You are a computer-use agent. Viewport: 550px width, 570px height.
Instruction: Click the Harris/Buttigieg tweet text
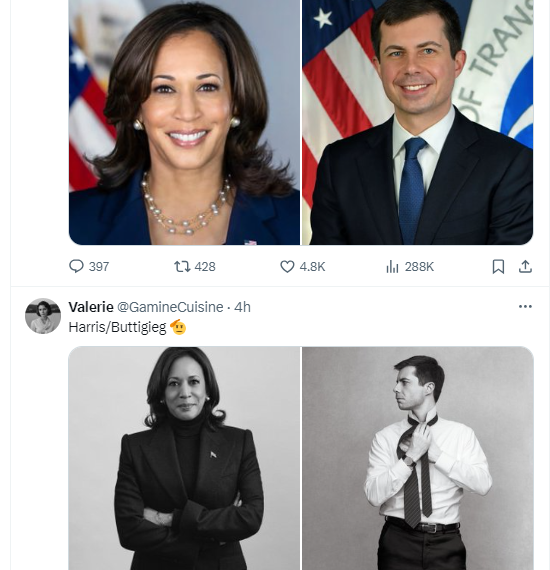pos(117,327)
